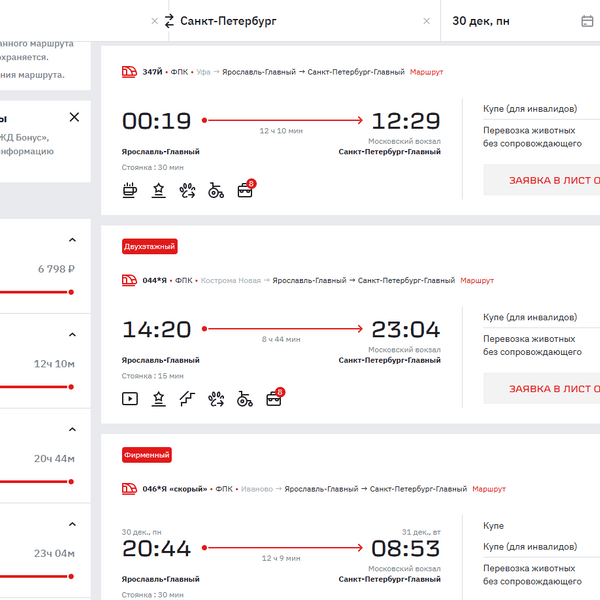Image resolution: width=600 pixels, height=600 pixels.
Task: Select Перевозка животных option for train 044*Я
Action: coord(532,346)
